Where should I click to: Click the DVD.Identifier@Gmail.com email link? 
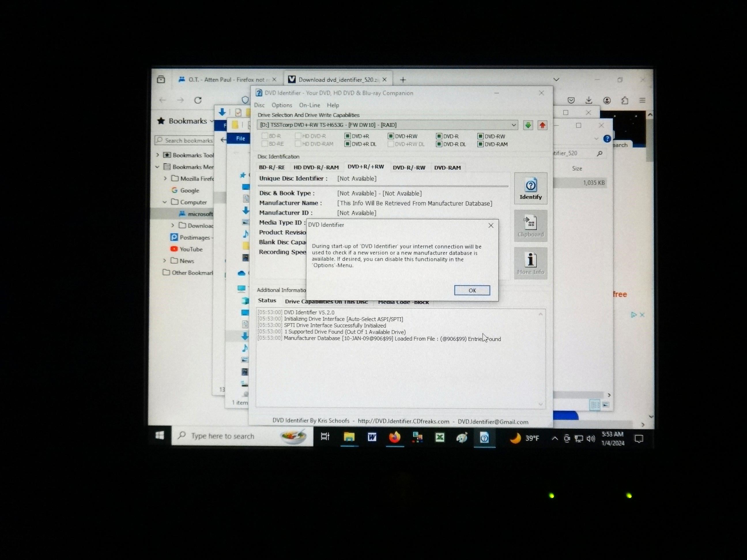click(493, 422)
